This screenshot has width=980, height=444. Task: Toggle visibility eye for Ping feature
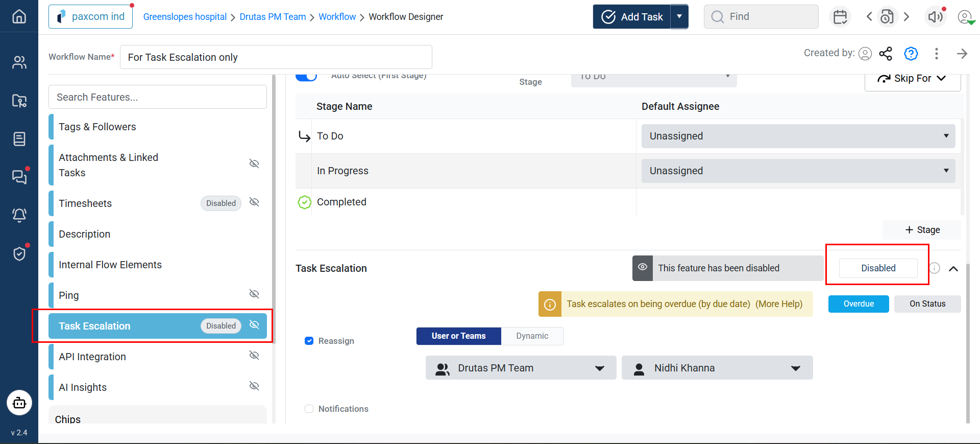(x=254, y=294)
